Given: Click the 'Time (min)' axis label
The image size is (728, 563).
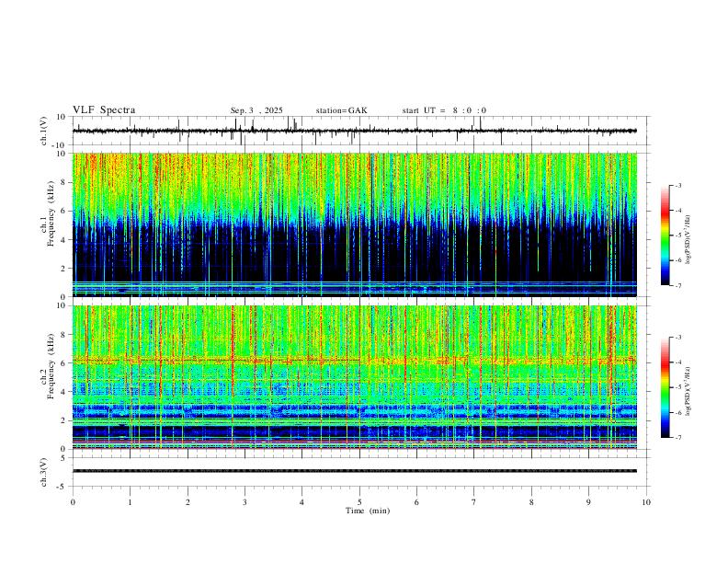Looking at the screenshot, I should 368,511.
